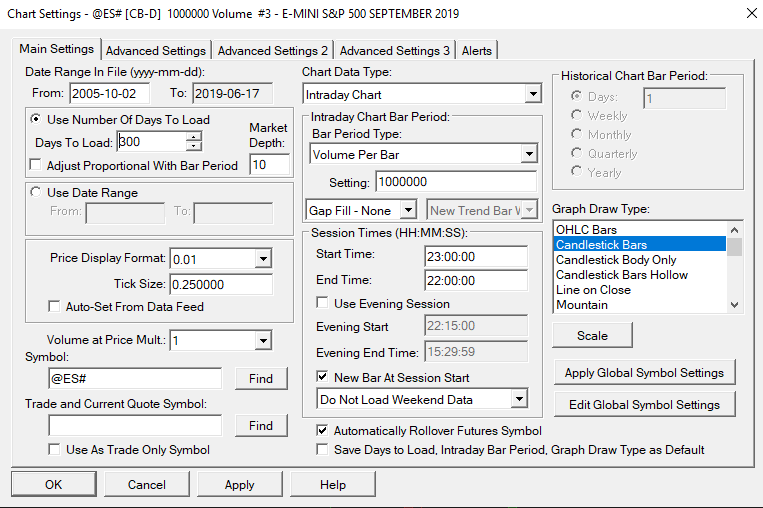Select Line on Close draw type
Image resolution: width=763 pixels, height=508 pixels.
tap(640, 290)
